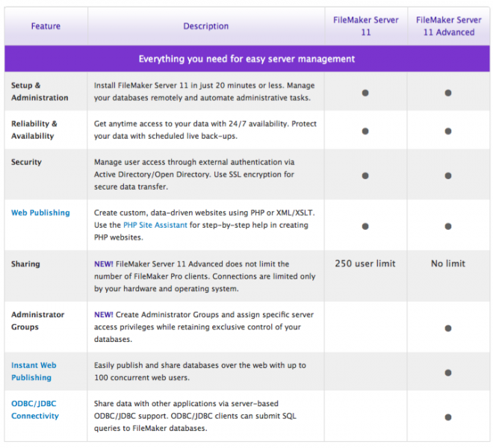Click the Description column header

click(205, 26)
